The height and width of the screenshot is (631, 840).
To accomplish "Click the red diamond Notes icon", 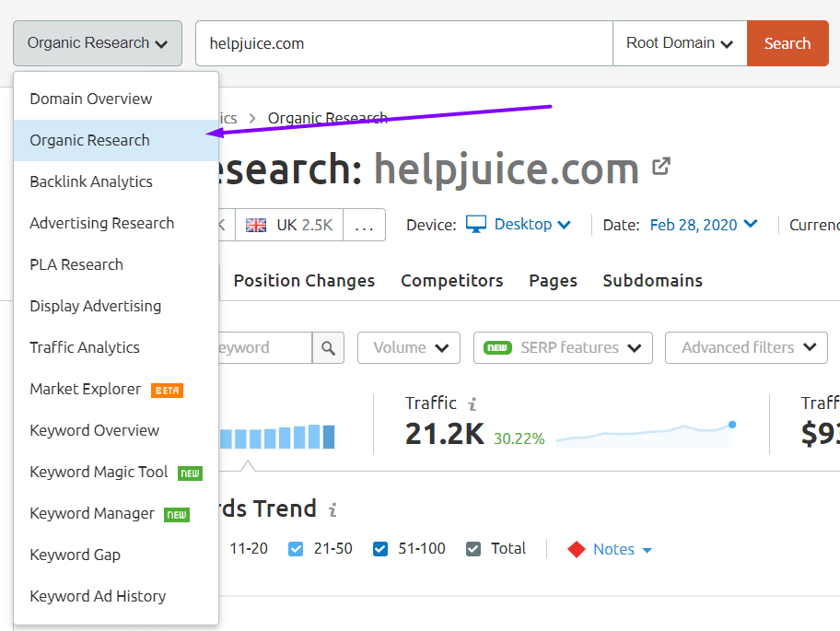I will pyautogui.click(x=577, y=549).
